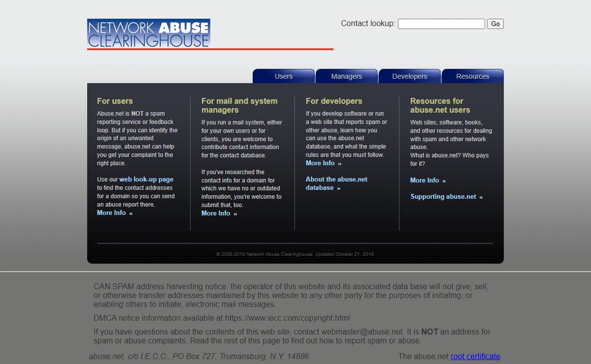Click the Network Abuse Clearinghouse logo
This screenshot has width=591, height=364.
[149, 33]
